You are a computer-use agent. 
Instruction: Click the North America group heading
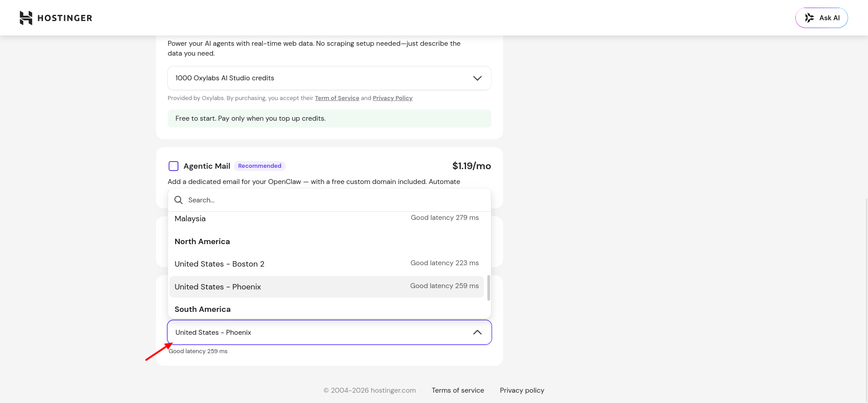coord(202,241)
